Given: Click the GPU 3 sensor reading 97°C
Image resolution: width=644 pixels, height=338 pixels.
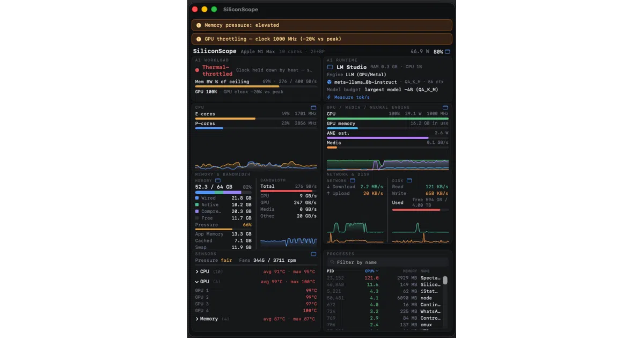Looking at the screenshot, I should click(311, 304).
